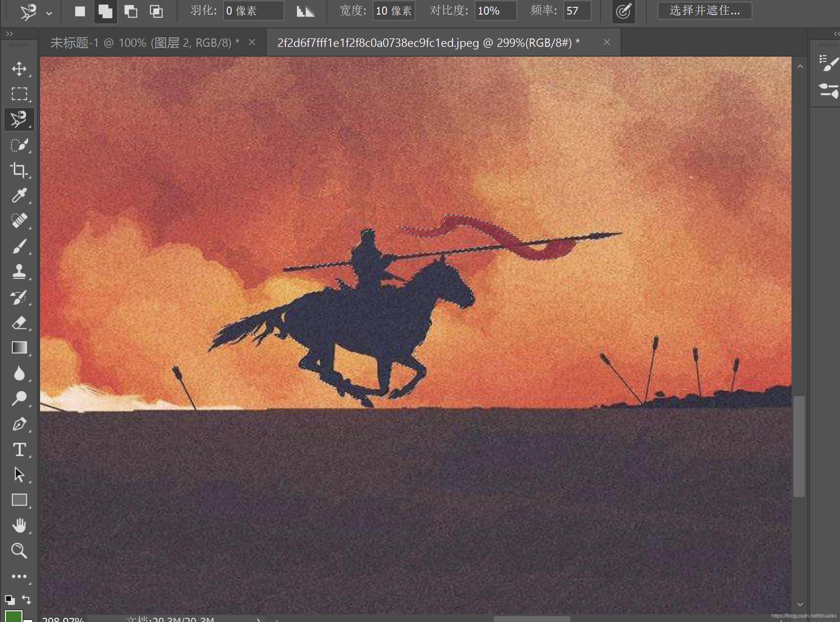Screen dimensions: 840x622
Task: Switch to the 未标题-1 document tab
Action: tap(145, 43)
